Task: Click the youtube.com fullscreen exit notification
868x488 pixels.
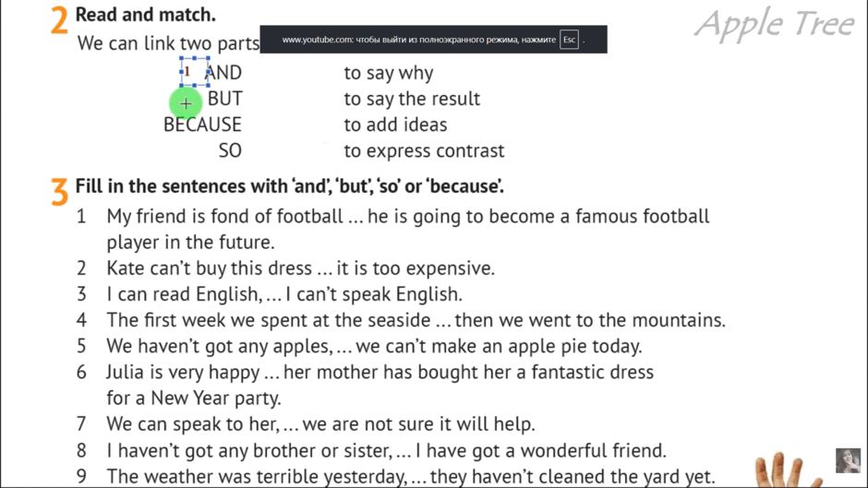Action: [x=433, y=40]
